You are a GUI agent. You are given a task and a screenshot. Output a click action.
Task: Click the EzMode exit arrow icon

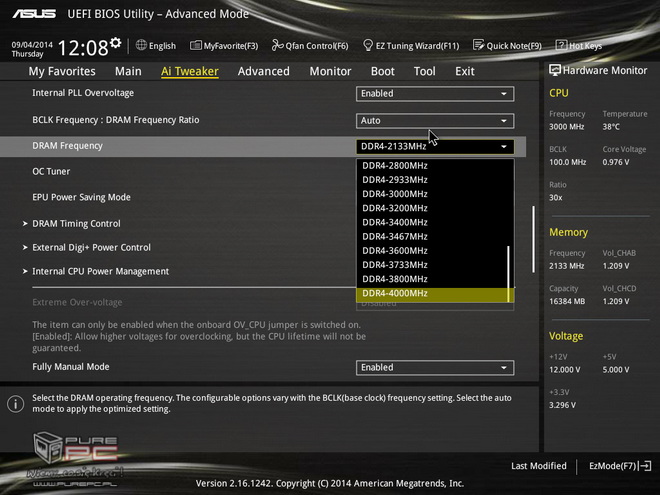pyautogui.click(x=645, y=466)
